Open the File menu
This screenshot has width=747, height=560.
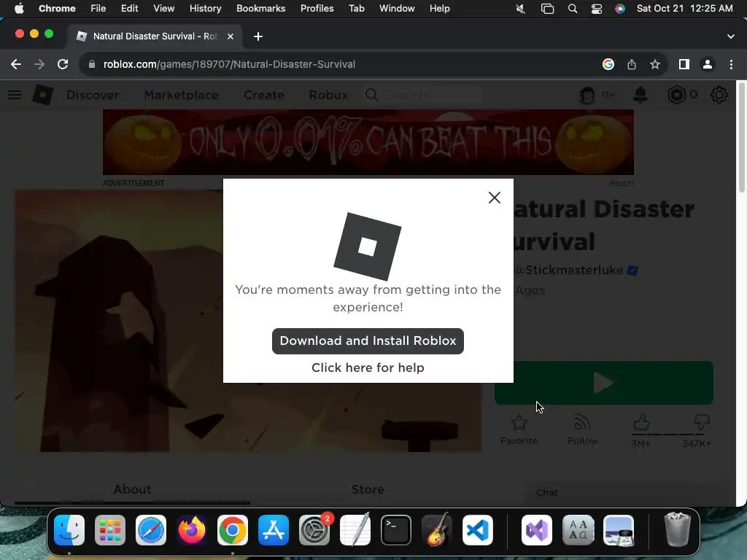98,9
